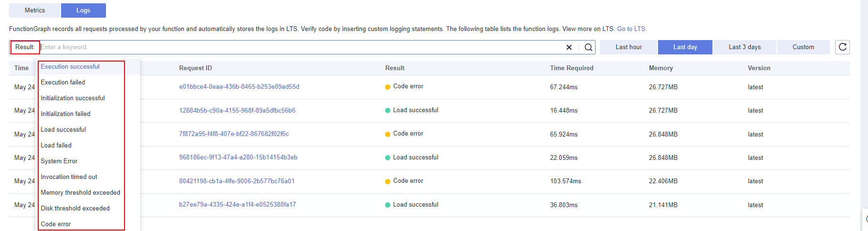
Task: Clear the keyword search field
Action: [569, 47]
